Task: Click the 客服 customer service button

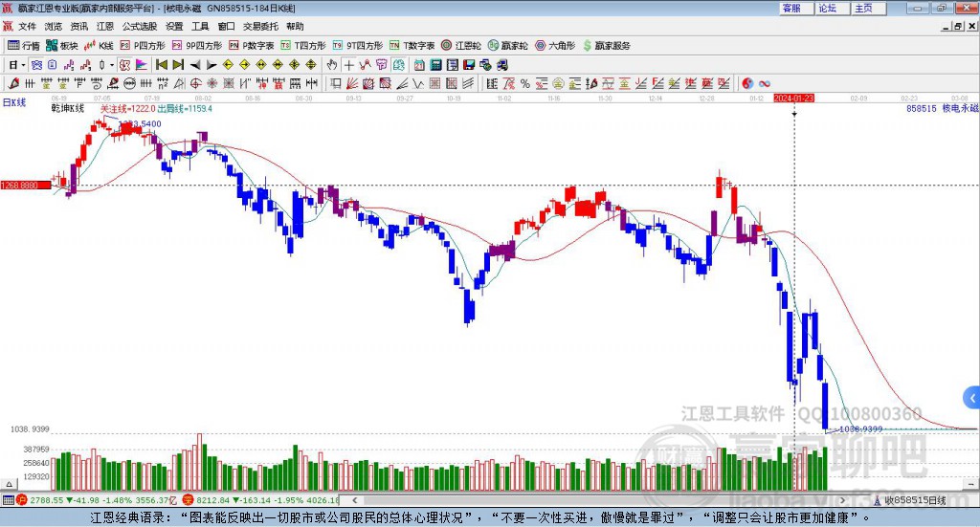Action: [x=796, y=8]
